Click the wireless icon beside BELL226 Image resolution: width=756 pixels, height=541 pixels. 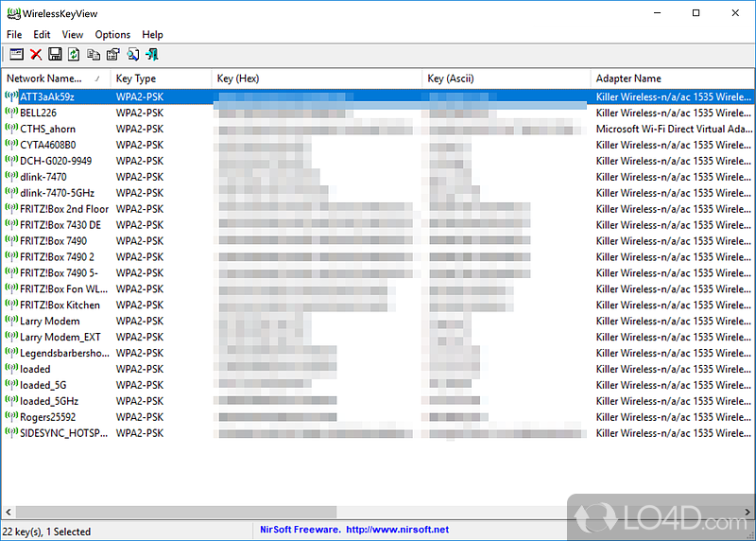11,112
